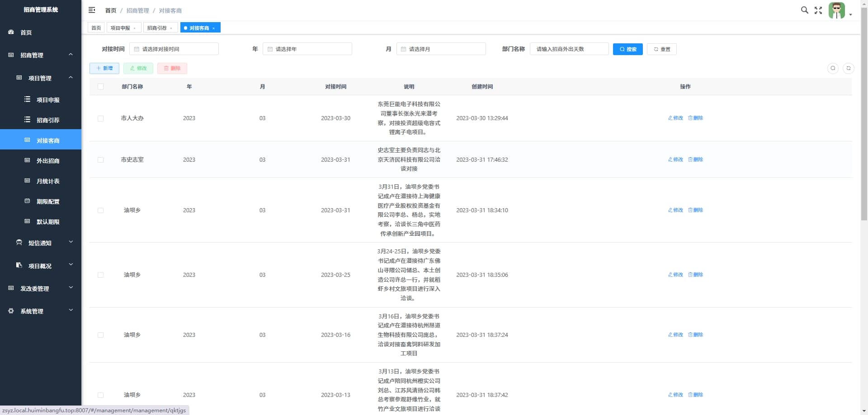Open the 月 month picker
This screenshot has width=868, height=415.
(x=441, y=49)
